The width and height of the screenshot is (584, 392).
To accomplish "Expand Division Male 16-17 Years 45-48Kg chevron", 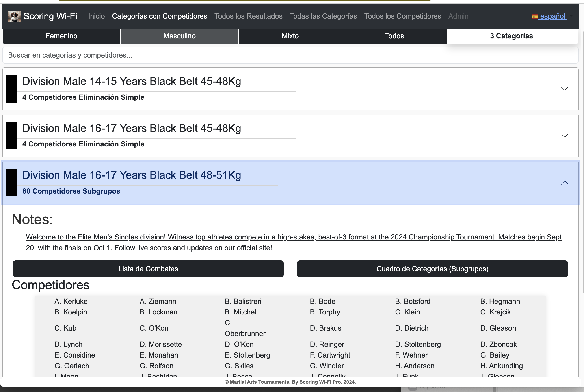I will pyautogui.click(x=565, y=136).
